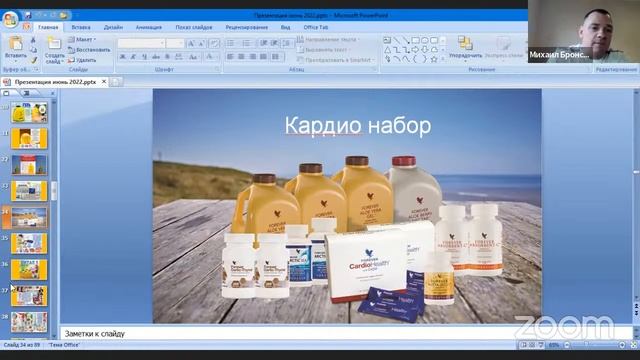This screenshot has height=360, width=640.
Task: Click the center text alignment icon
Action: click(242, 57)
